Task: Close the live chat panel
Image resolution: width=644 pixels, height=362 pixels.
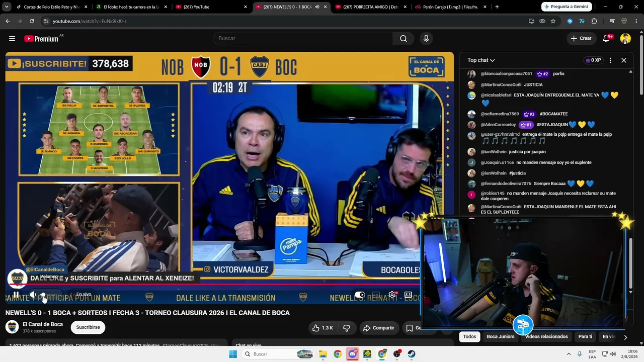Action: click(x=624, y=60)
